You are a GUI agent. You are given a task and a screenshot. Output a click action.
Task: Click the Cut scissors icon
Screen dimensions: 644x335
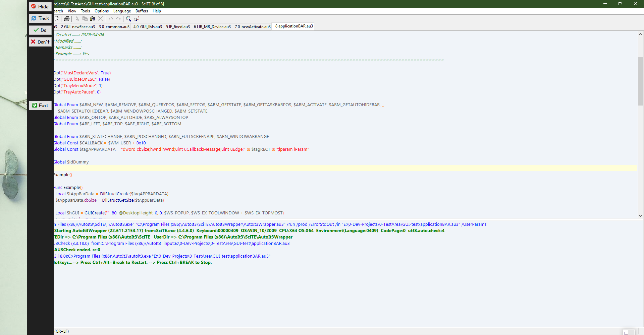click(77, 19)
